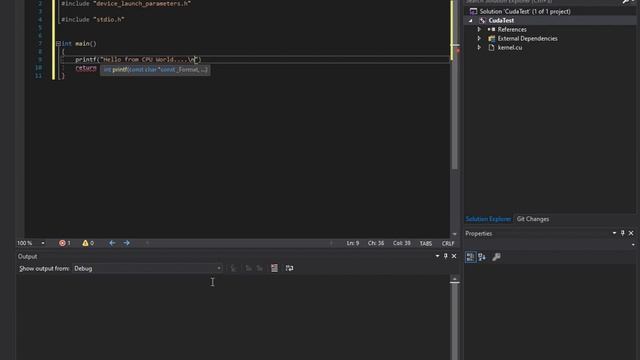Viewport: 640px width, 360px height.
Task: Expand the References node
Action: pyautogui.click(x=479, y=29)
